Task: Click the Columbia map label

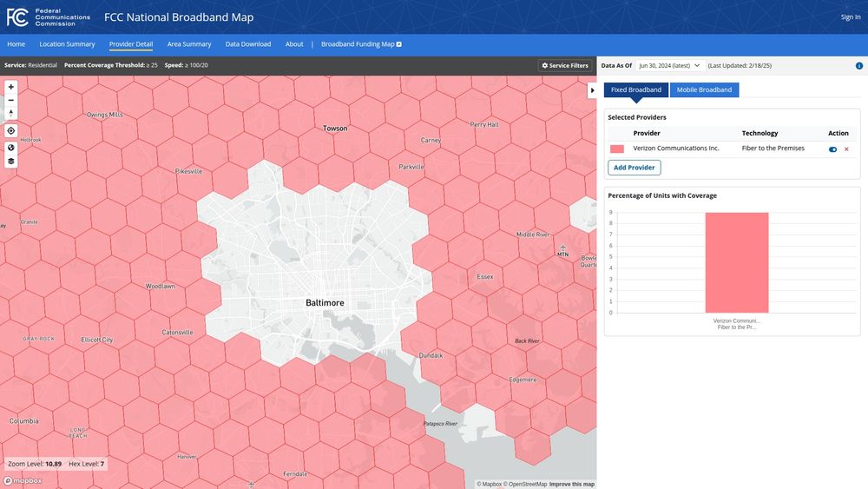Action: coord(23,421)
